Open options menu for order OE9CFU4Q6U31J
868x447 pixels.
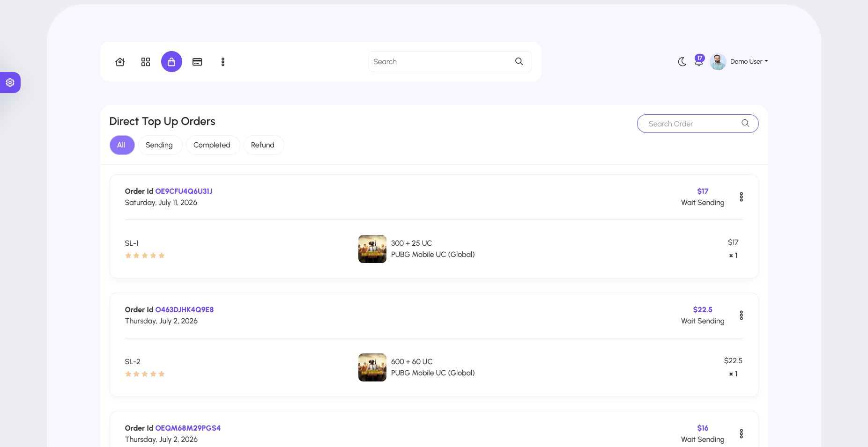coord(741,197)
